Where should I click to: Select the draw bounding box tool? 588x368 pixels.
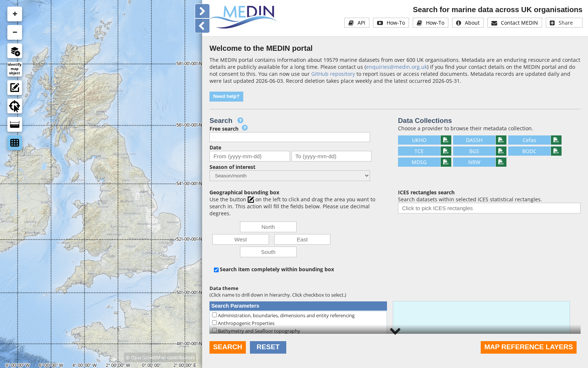15,88
